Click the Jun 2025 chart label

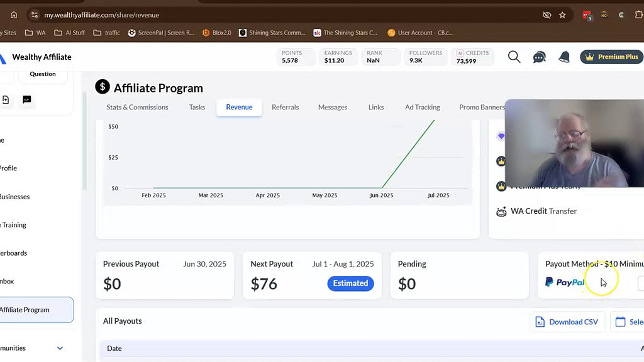coord(381,195)
